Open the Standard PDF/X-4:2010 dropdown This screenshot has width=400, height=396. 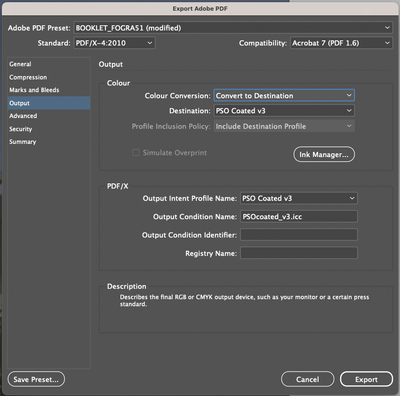tap(114, 43)
